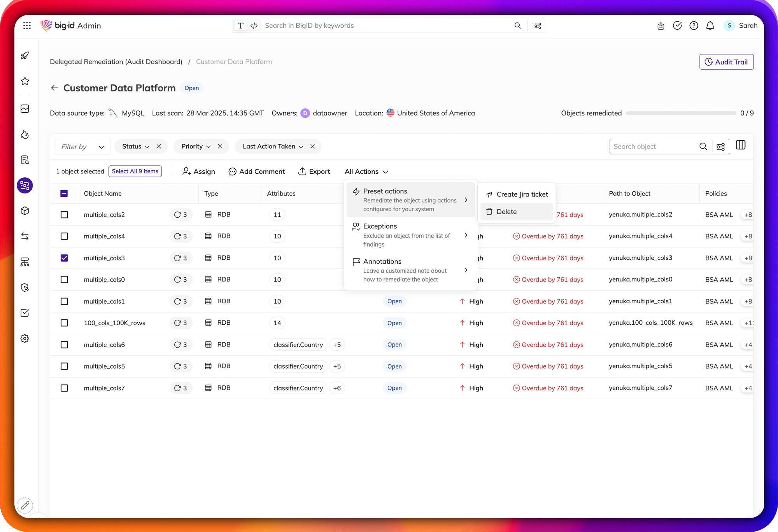Click the column layout icon
The image size is (778, 532).
click(741, 145)
